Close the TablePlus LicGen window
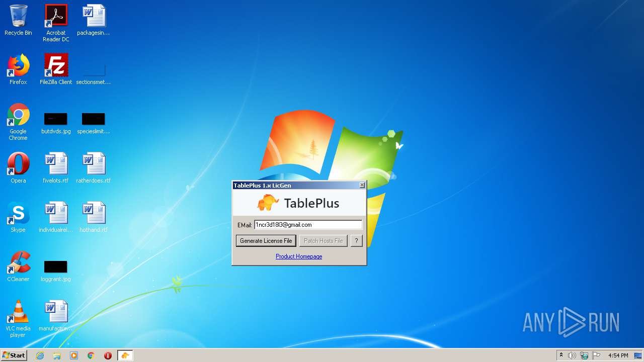 (x=362, y=186)
